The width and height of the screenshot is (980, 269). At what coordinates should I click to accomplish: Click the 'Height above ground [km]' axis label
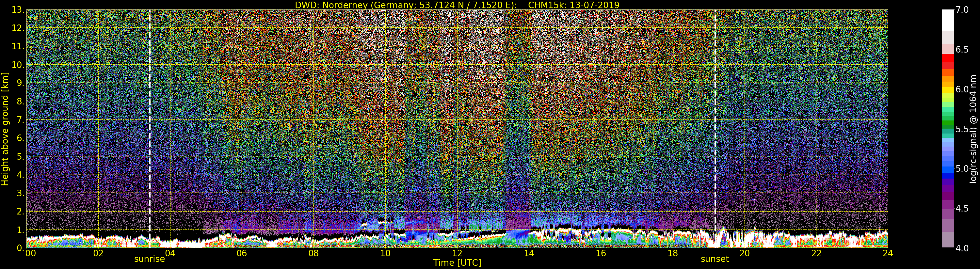coord(5,129)
